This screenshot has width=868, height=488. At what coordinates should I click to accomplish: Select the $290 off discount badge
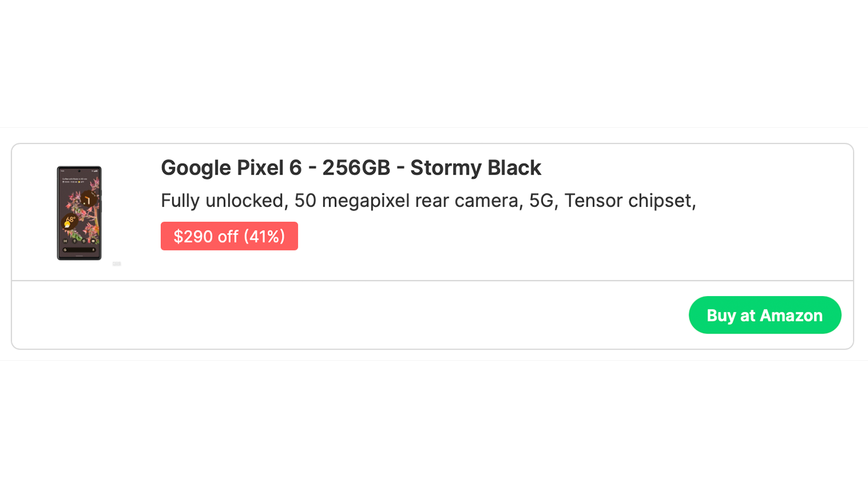point(229,236)
